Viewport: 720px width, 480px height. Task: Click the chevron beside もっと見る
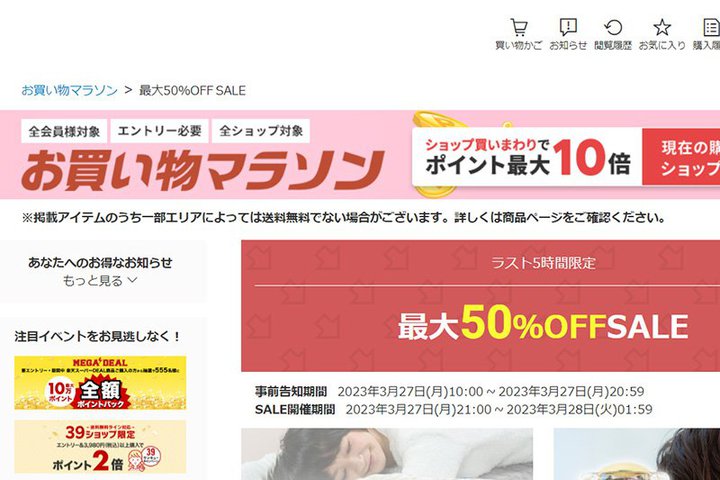(132, 280)
